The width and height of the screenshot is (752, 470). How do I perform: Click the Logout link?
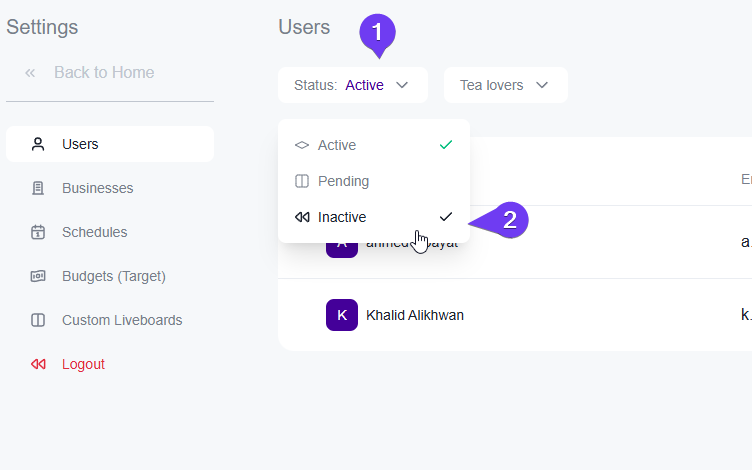click(x=83, y=364)
